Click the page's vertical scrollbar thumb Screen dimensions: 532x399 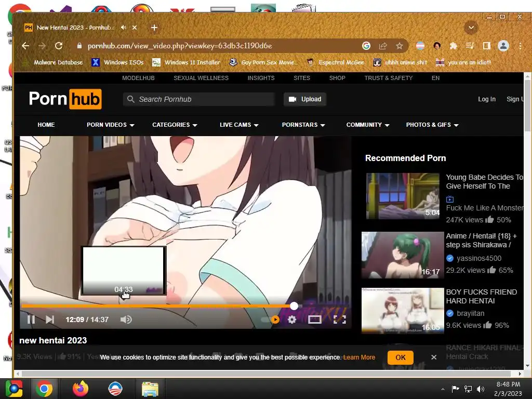(527, 105)
